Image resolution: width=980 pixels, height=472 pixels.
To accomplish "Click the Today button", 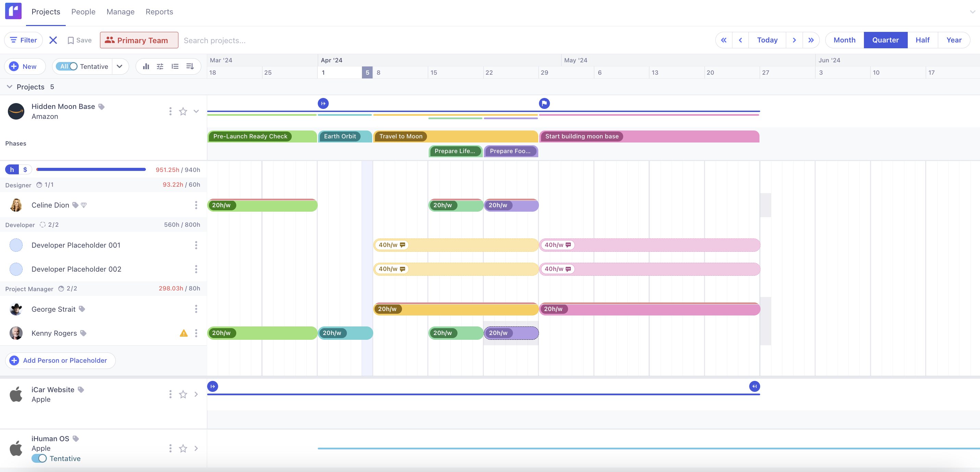I will (767, 40).
